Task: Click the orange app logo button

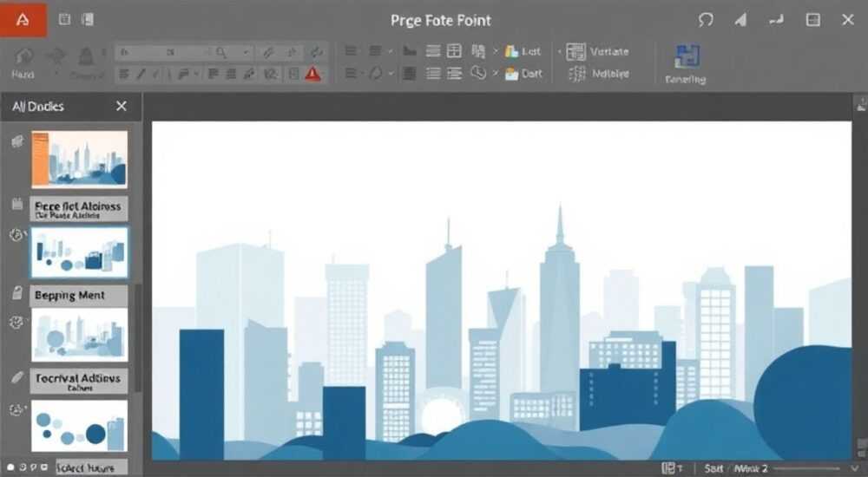Action: [x=23, y=19]
